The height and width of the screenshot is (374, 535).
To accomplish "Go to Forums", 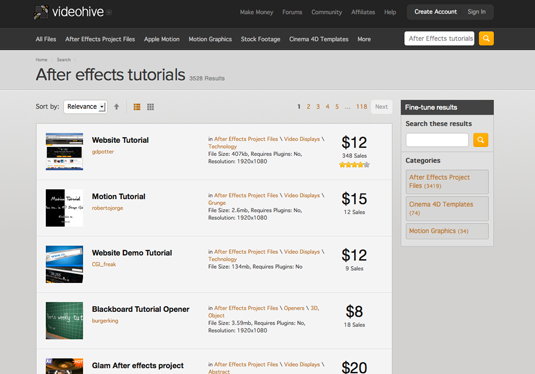I will pyautogui.click(x=292, y=12).
